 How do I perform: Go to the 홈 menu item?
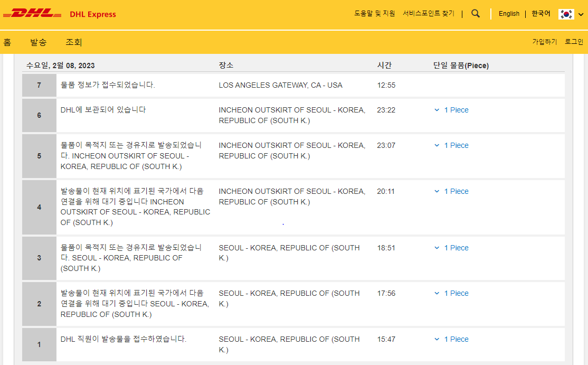coord(7,42)
